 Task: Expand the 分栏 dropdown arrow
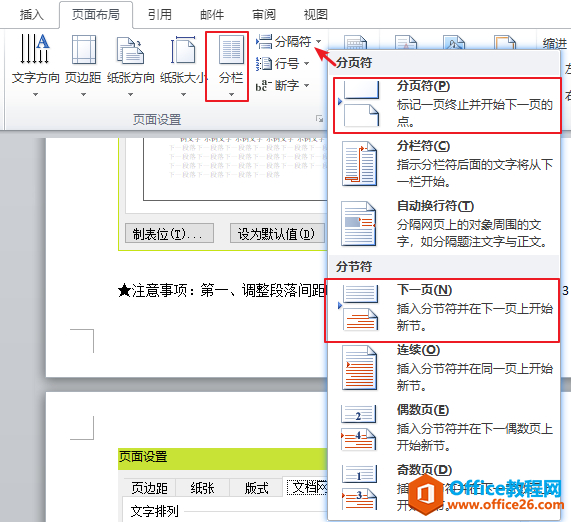pos(231,95)
